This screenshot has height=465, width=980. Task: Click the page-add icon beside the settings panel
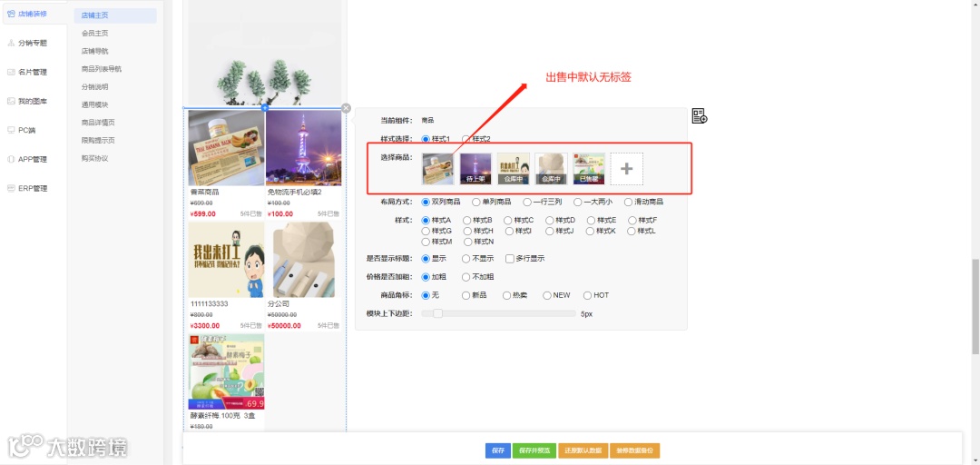click(700, 115)
